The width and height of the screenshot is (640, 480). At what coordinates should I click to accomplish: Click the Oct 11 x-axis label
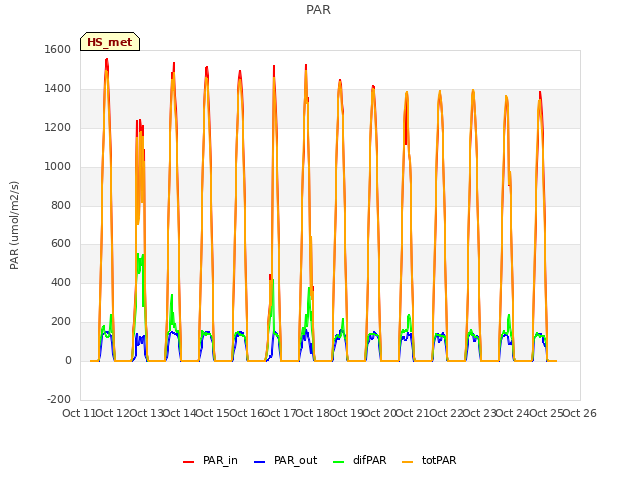point(79,413)
